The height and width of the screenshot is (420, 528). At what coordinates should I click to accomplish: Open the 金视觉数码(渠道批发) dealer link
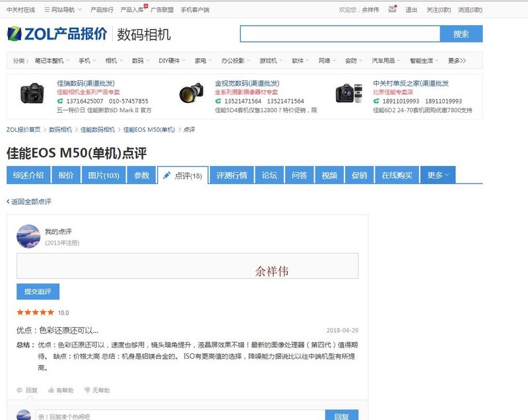[247, 83]
